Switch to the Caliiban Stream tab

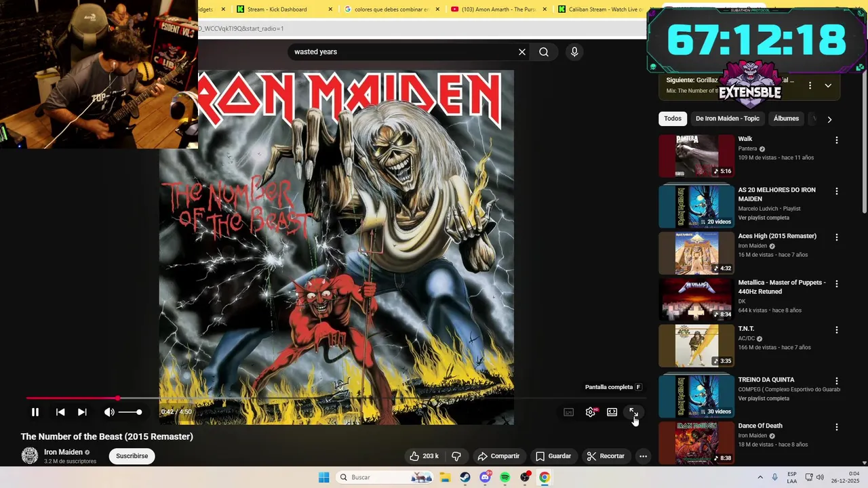600,9
